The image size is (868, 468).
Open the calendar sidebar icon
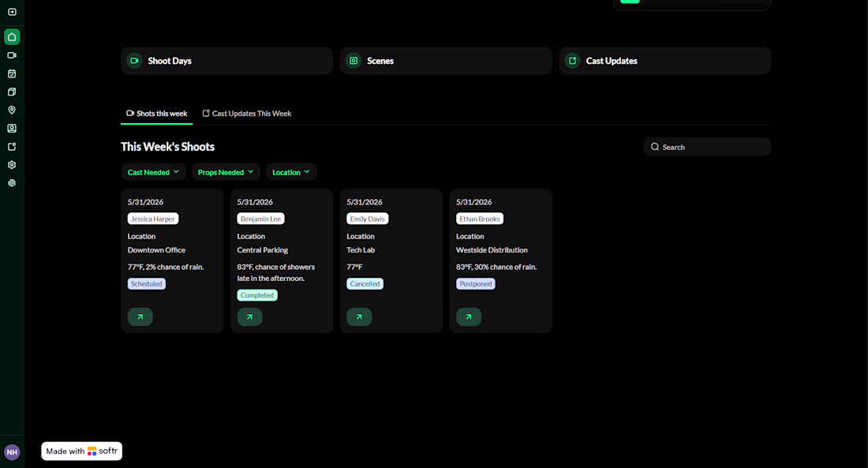pyautogui.click(x=12, y=73)
